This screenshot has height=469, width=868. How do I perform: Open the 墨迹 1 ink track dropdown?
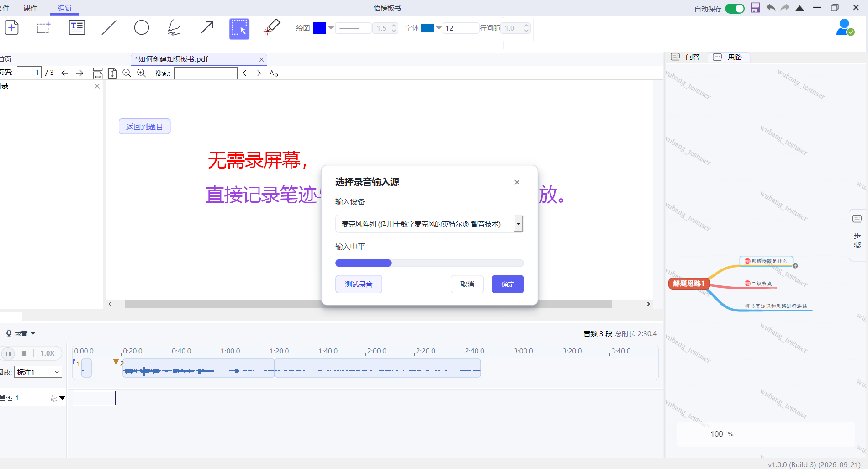(x=62, y=398)
